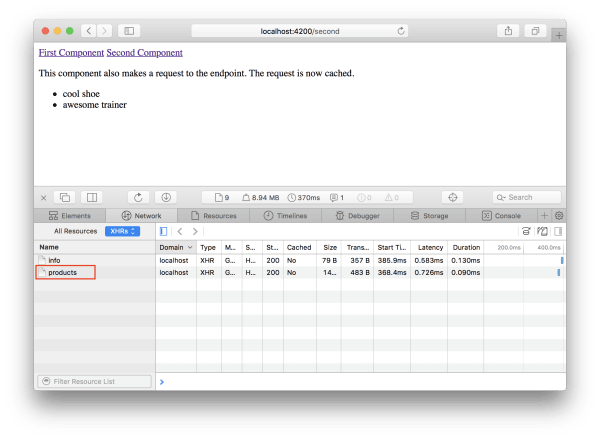The image size is (600, 439).
Task: Start element selection crosshair
Action: [x=453, y=197]
